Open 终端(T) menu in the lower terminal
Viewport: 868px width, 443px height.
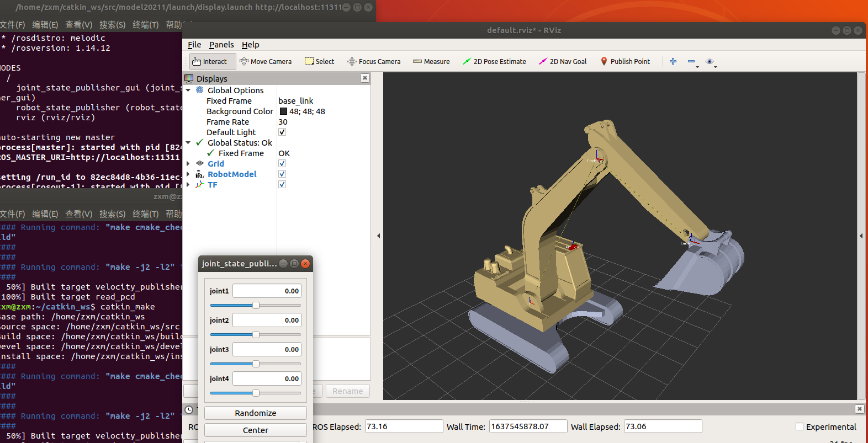(145, 214)
